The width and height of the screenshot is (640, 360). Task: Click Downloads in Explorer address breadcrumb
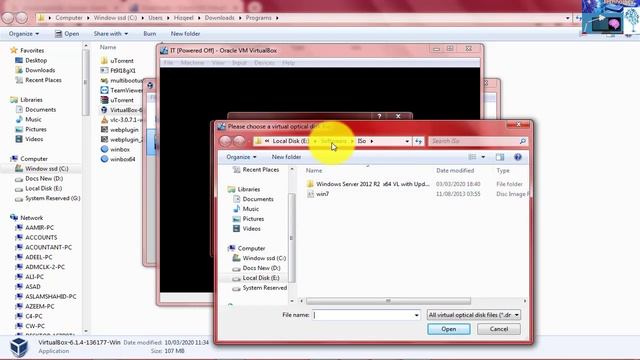coord(220,18)
